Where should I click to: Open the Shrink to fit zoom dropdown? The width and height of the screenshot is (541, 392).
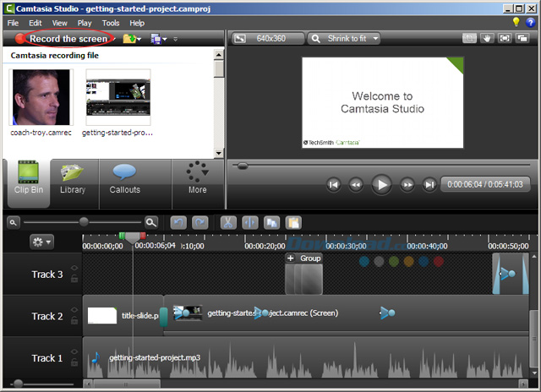[344, 39]
